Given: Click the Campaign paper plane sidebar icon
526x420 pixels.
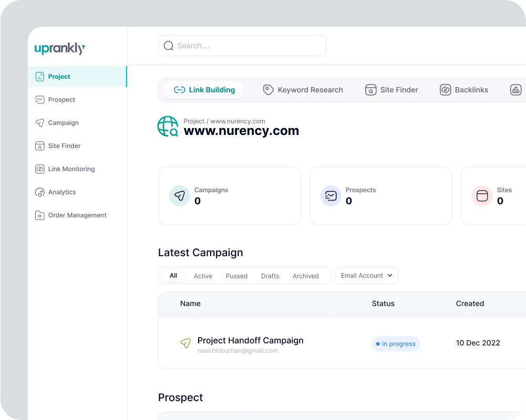Looking at the screenshot, I should (x=39, y=123).
